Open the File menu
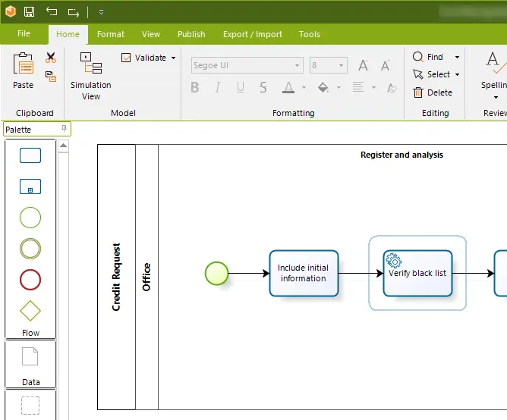507x420 pixels. pyautogui.click(x=24, y=33)
